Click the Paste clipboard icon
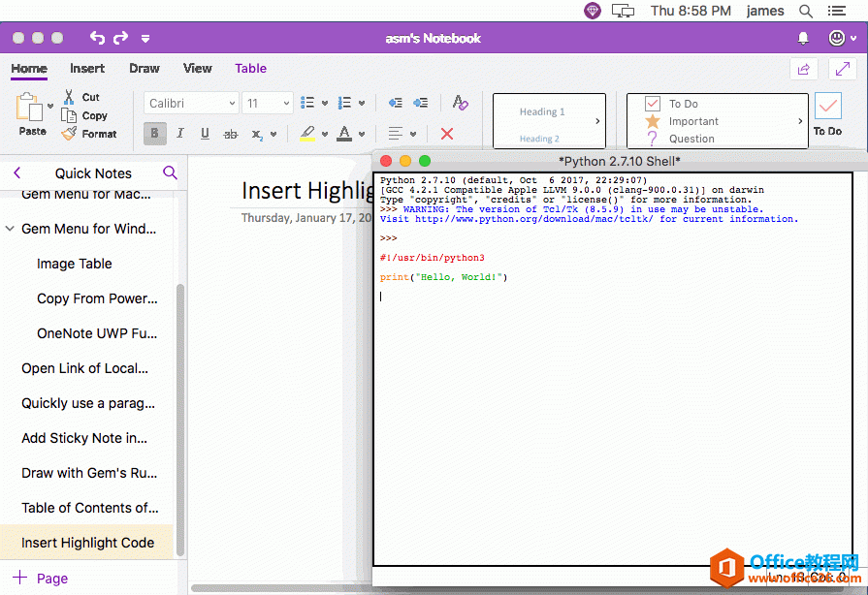 tap(31, 108)
